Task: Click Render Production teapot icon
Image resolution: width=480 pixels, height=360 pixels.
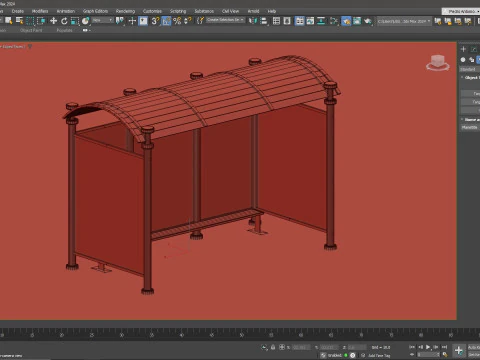Action: pyautogui.click(x=368, y=21)
